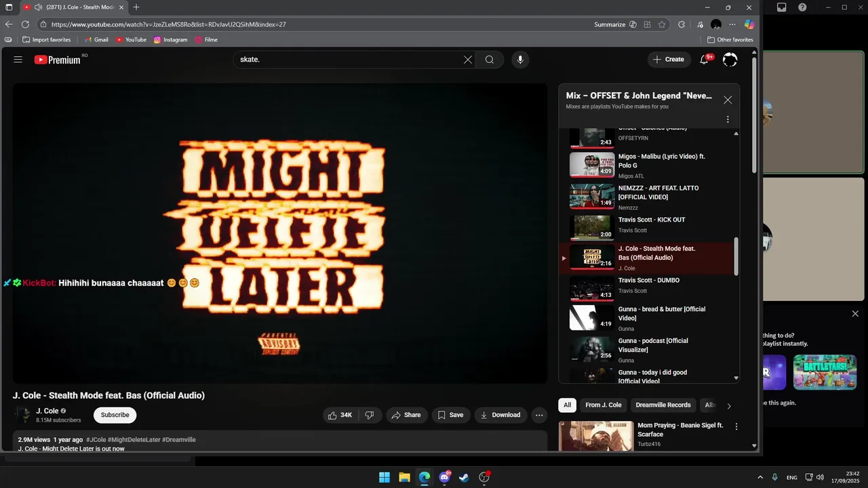
Task: Open OBS Studio from the taskbar
Action: click(484, 477)
